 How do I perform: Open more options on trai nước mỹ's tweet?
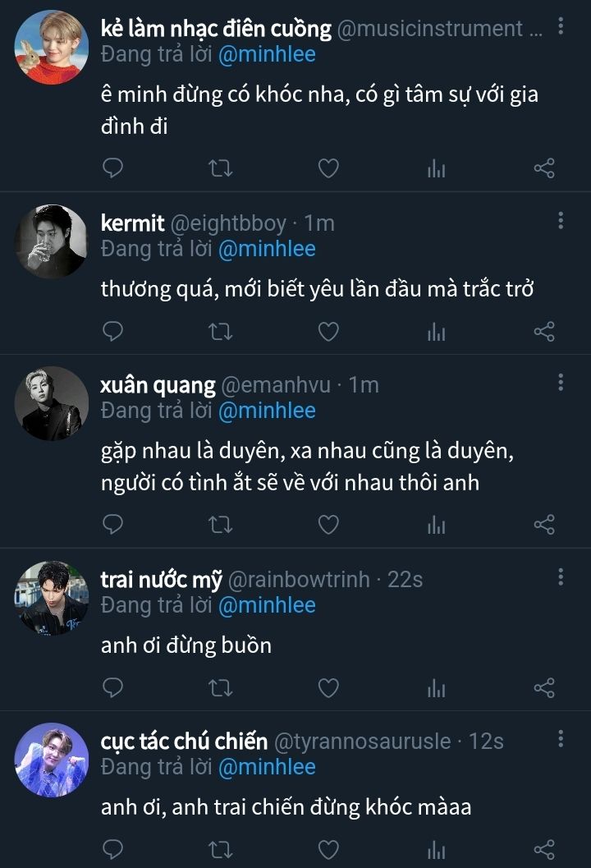[561, 576]
